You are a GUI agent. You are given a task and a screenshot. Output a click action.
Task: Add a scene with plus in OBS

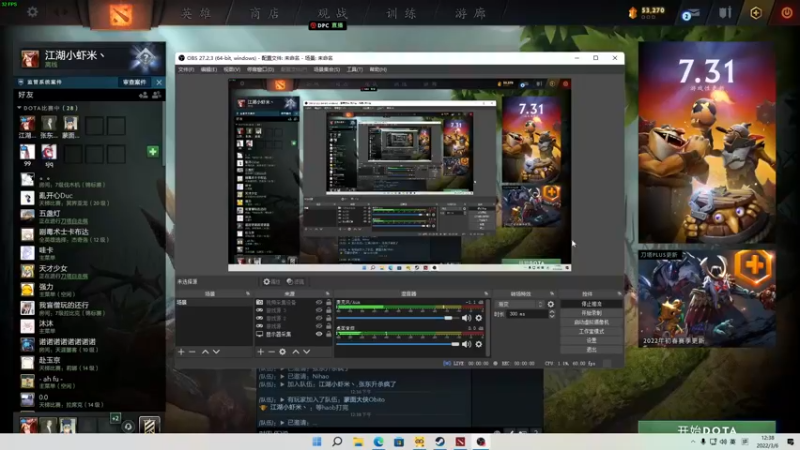pos(181,352)
